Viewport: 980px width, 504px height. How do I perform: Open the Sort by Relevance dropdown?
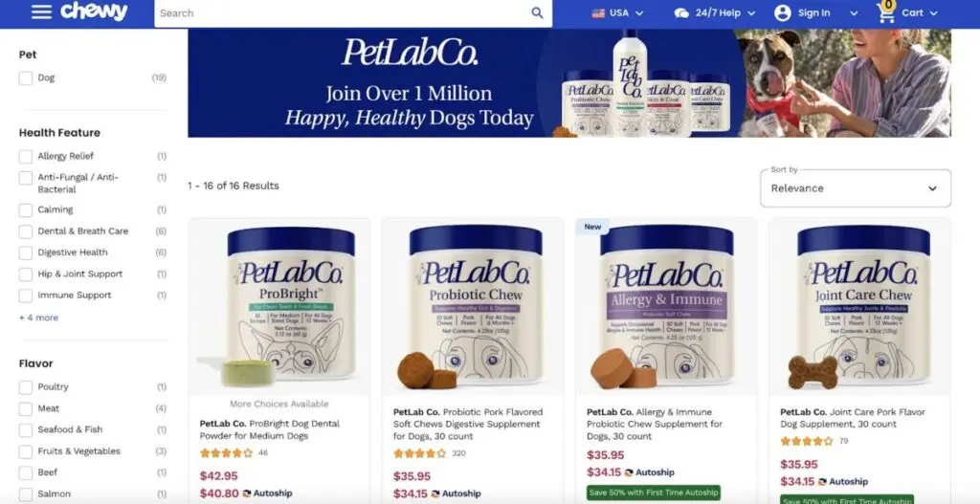(855, 188)
